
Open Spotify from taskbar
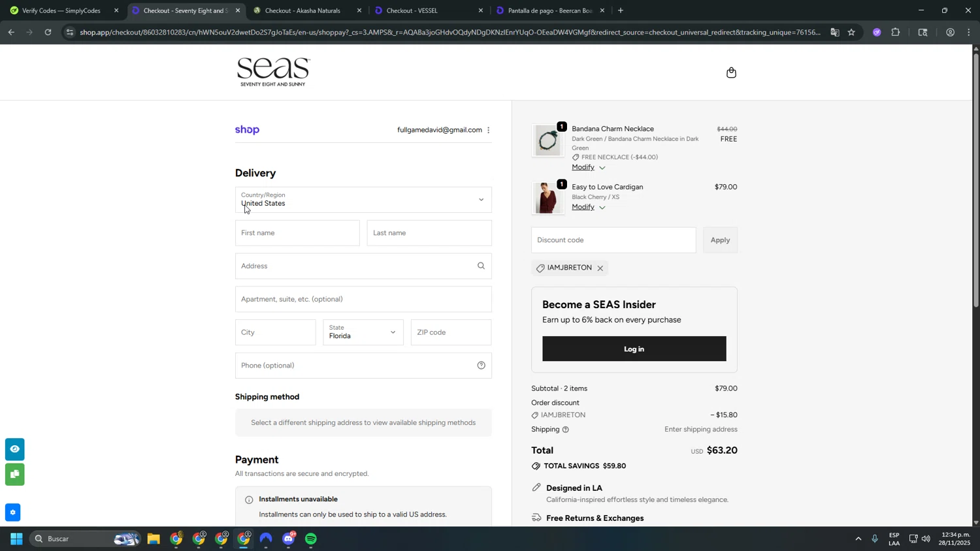[311, 539]
